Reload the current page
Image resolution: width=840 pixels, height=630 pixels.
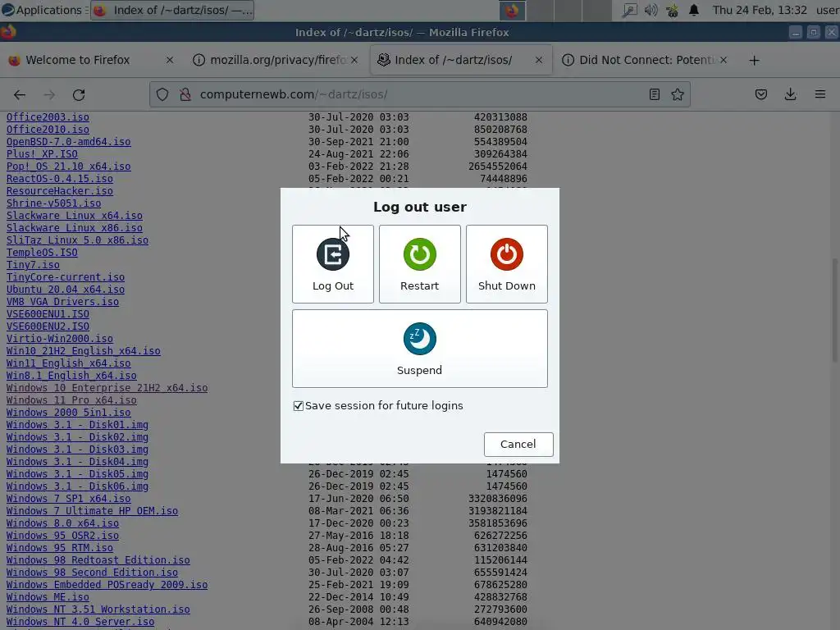tap(79, 95)
